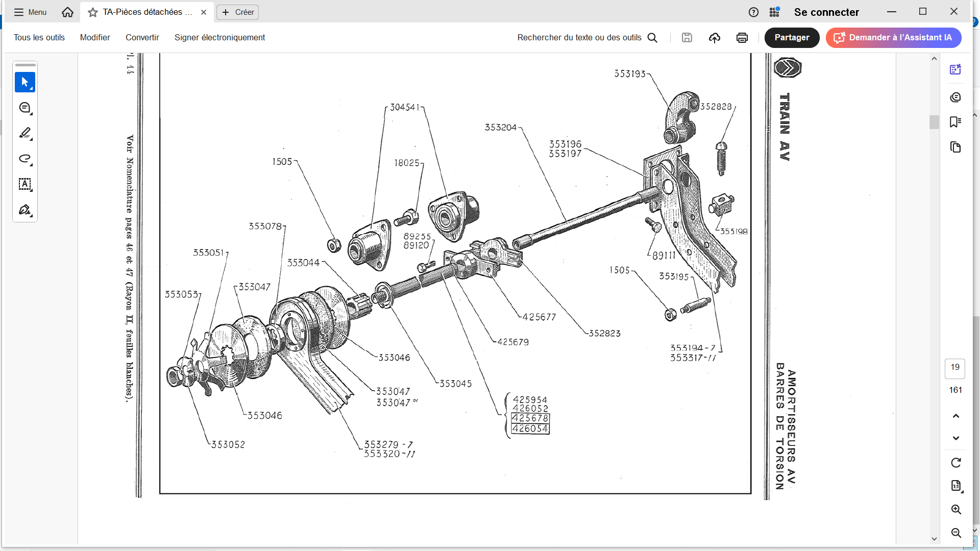Select the text box tool

(24, 184)
